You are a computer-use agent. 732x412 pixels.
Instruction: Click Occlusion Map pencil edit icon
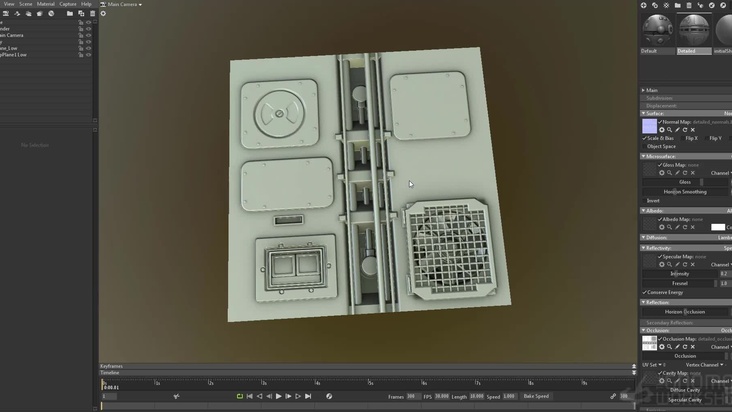click(677, 347)
